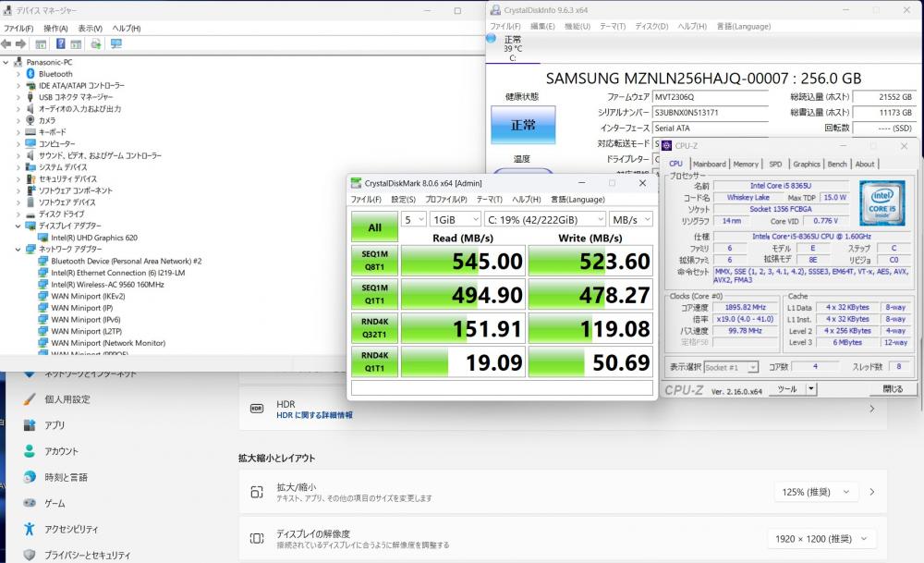The width and height of the screenshot is (924, 563).
Task: Click the green All benchmark button
Action: 374,227
